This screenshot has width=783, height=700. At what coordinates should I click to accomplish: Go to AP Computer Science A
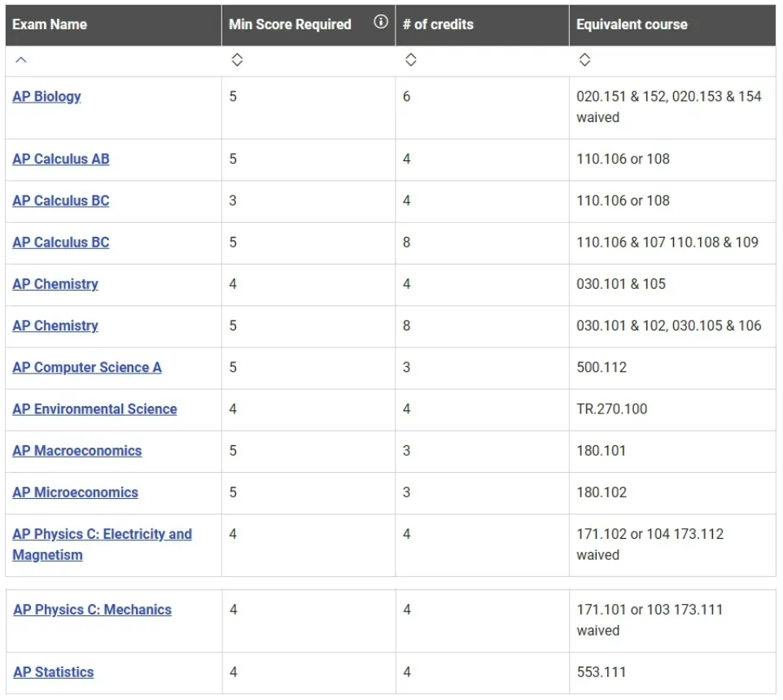tap(86, 367)
